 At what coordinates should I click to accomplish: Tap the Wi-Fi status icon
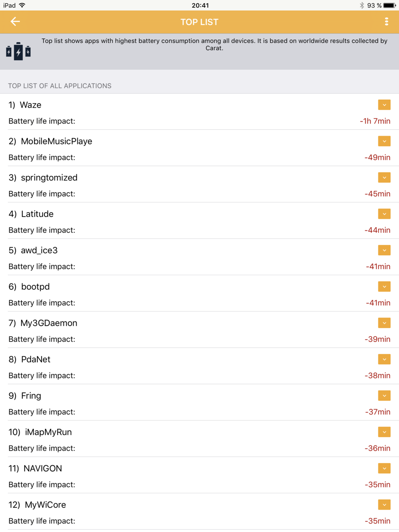point(22,5)
